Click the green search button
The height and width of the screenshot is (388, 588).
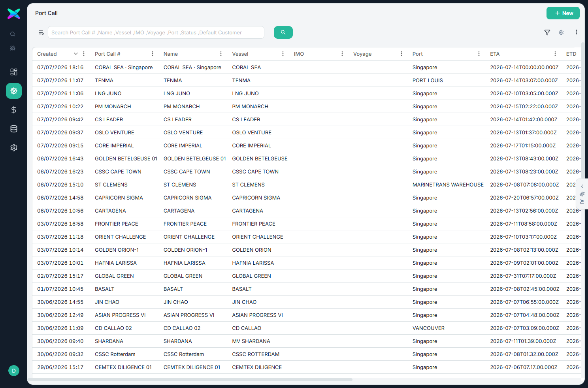pyautogui.click(x=283, y=32)
